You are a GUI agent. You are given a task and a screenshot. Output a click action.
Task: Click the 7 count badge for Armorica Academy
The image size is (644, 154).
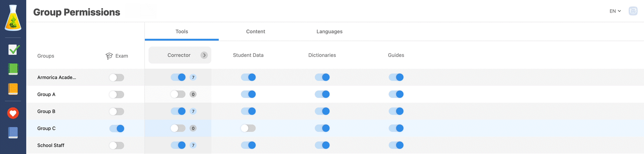coord(193,77)
